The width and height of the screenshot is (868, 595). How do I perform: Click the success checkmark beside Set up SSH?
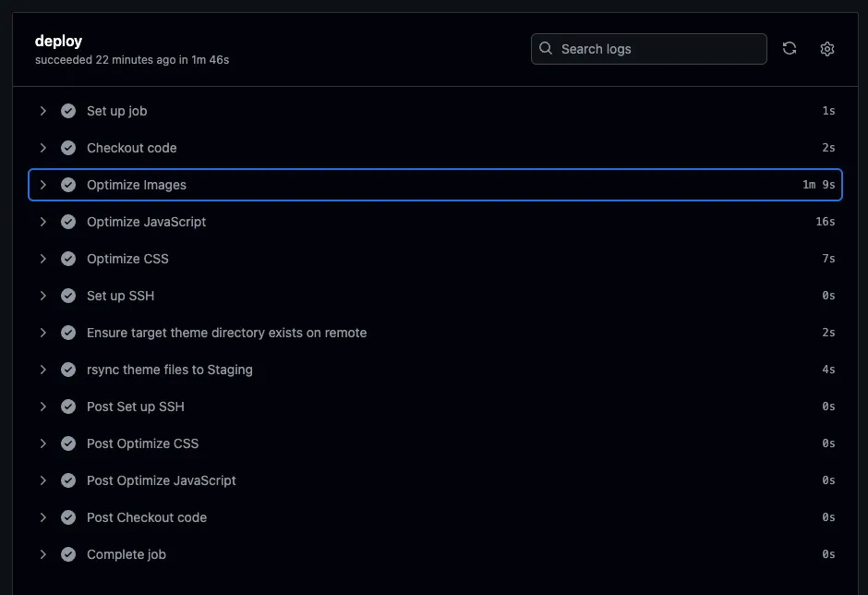coord(68,296)
